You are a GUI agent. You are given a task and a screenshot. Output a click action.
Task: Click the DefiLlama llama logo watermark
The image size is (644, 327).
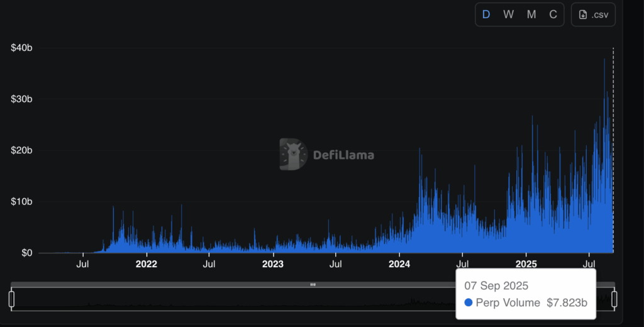tap(293, 154)
